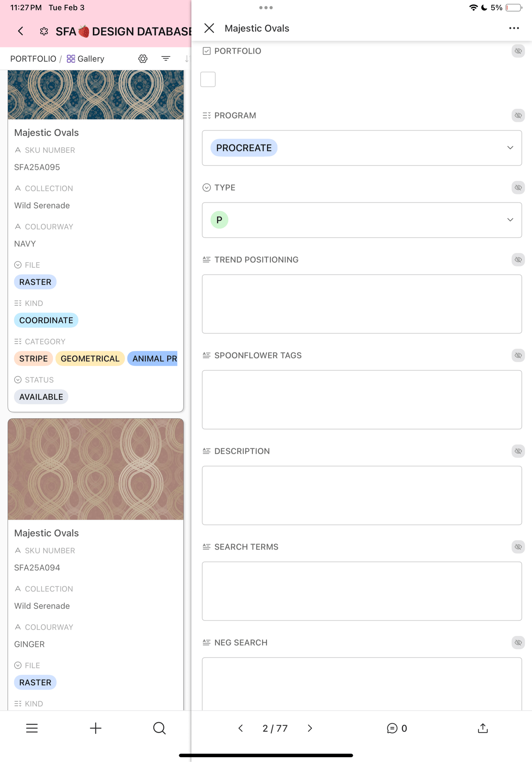This screenshot has height=762, width=532.
Task: Tap the GINGER colourway value
Action: tap(29, 644)
